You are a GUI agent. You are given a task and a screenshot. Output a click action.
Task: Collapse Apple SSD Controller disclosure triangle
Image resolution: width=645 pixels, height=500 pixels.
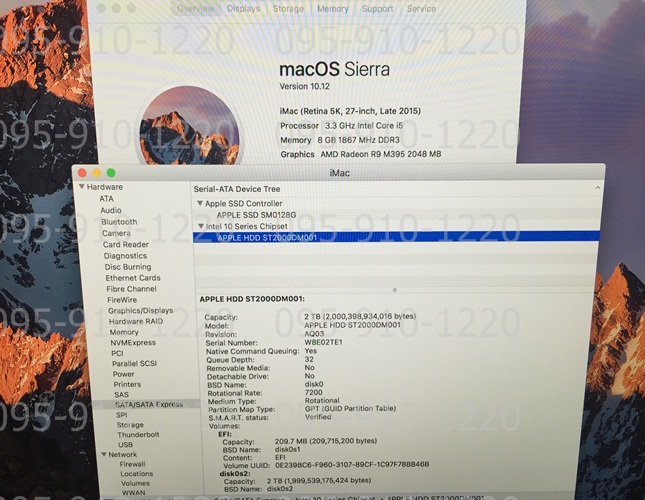point(200,203)
